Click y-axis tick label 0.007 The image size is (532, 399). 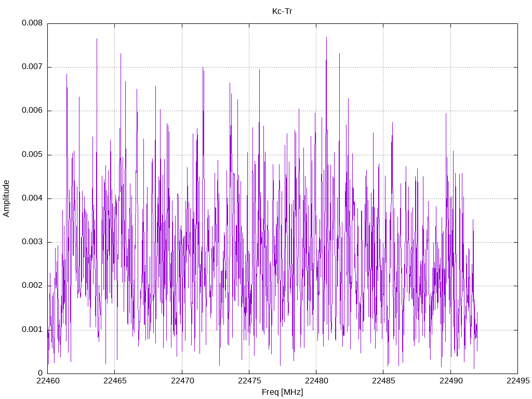32,67
